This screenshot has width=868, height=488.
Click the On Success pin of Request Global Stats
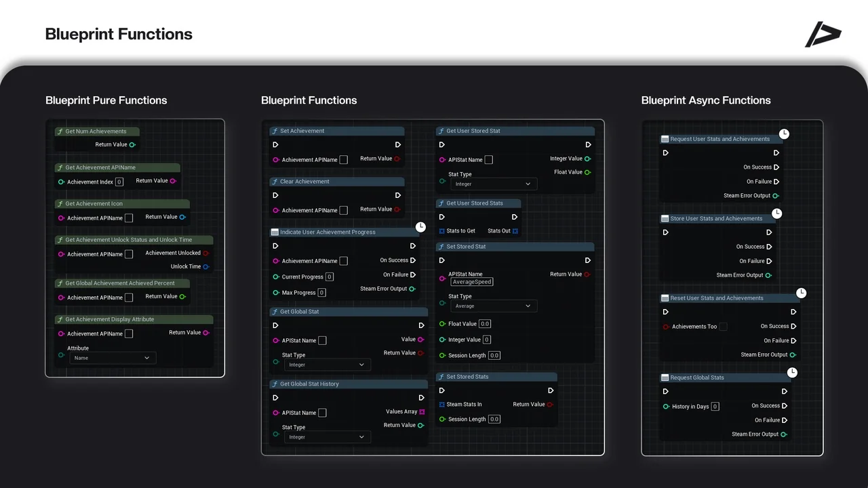[785, 406]
